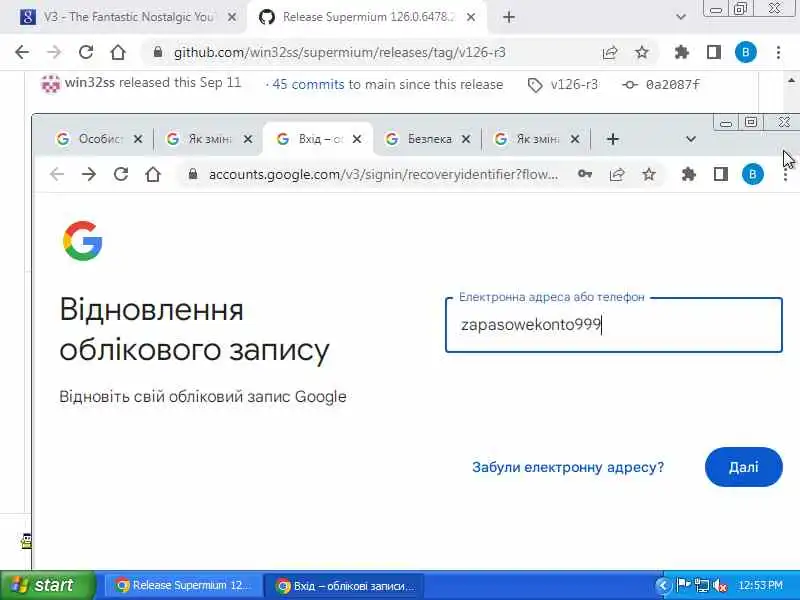This screenshot has width=800, height=600.
Task: Click lock icon beside accounts.google.com URL
Action: click(192, 174)
